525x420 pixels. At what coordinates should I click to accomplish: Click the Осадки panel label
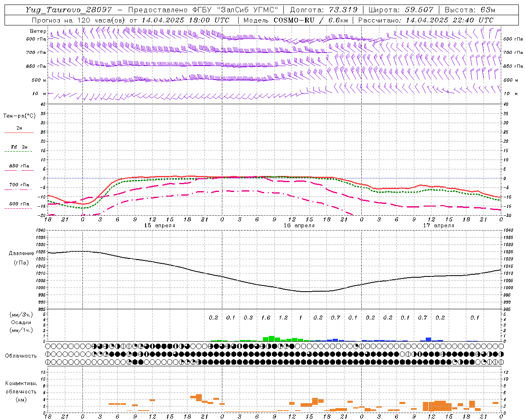pyautogui.click(x=21, y=322)
